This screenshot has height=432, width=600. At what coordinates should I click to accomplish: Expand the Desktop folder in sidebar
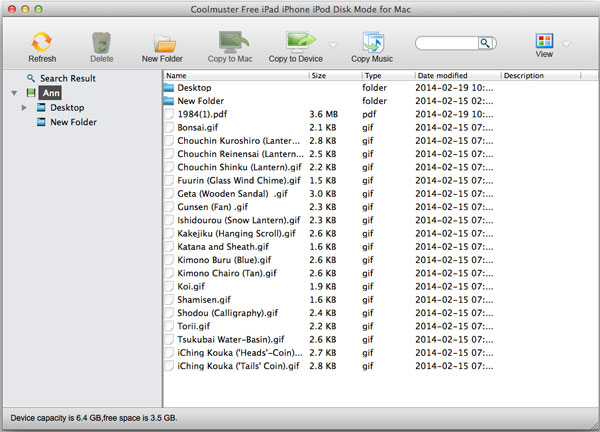click(24, 108)
